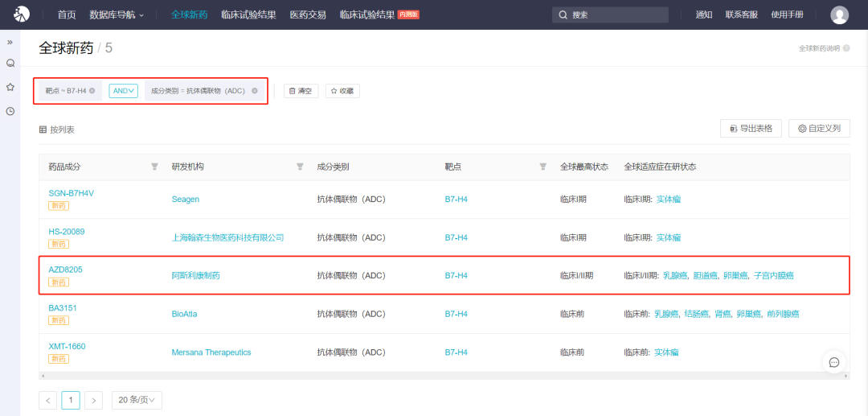The image size is (868, 416).
Task: Open the 20 条/页 page size dropdown
Action: coord(137,400)
